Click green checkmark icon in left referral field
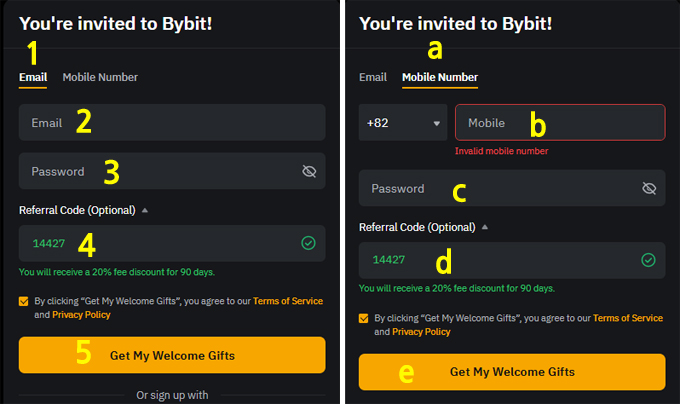Image resolution: width=680 pixels, height=404 pixels. [x=308, y=243]
